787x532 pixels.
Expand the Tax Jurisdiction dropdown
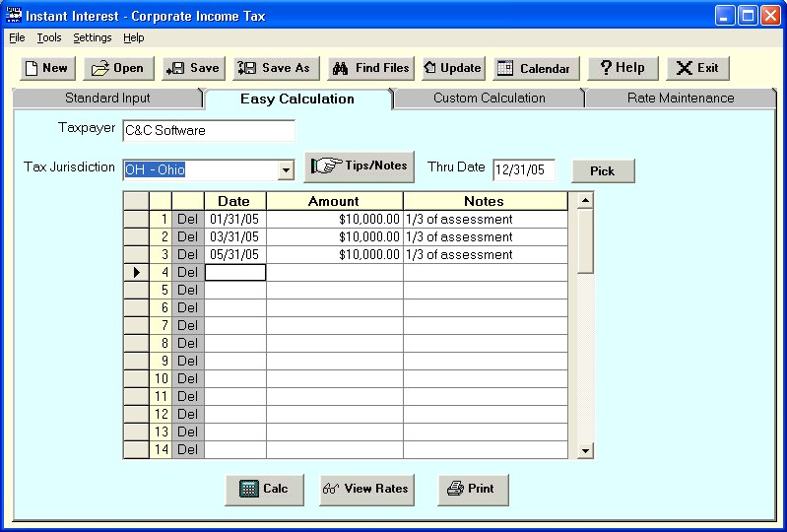coord(286,169)
